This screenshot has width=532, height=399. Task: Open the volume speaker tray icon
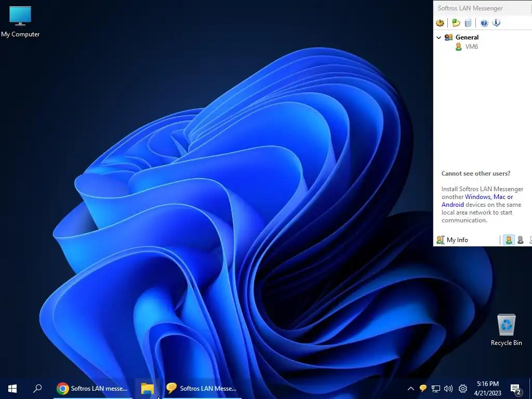(448, 389)
